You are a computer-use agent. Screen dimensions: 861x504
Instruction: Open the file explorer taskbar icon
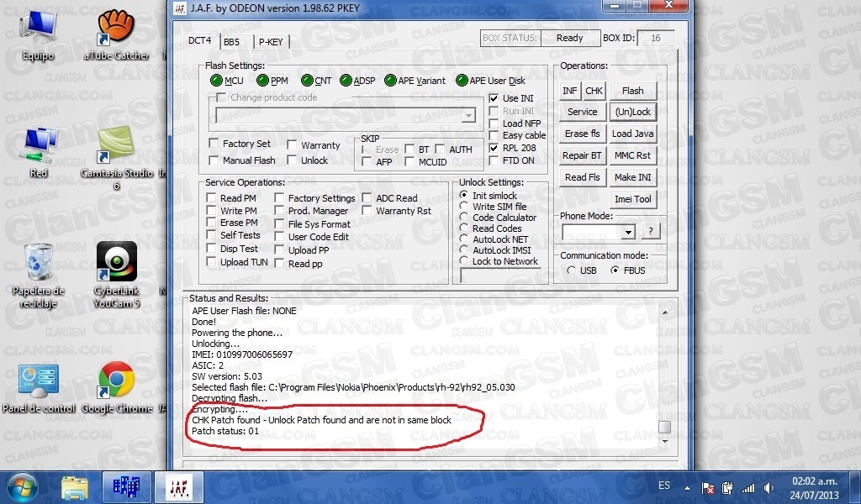[x=75, y=487]
